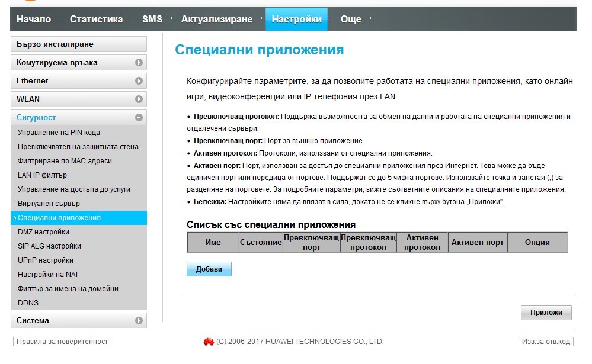Viewport: 592px width, 364px height.
Task: Select the Настройки tab
Action: click(296, 20)
